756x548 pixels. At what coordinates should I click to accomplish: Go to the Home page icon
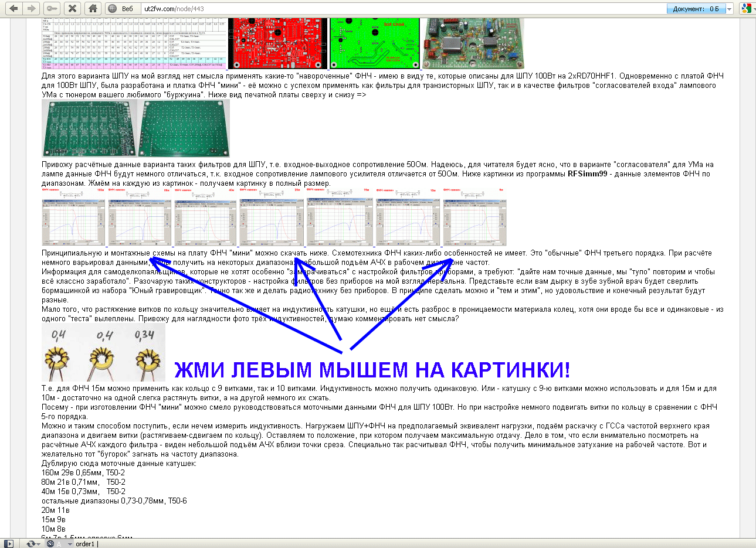[x=92, y=8]
